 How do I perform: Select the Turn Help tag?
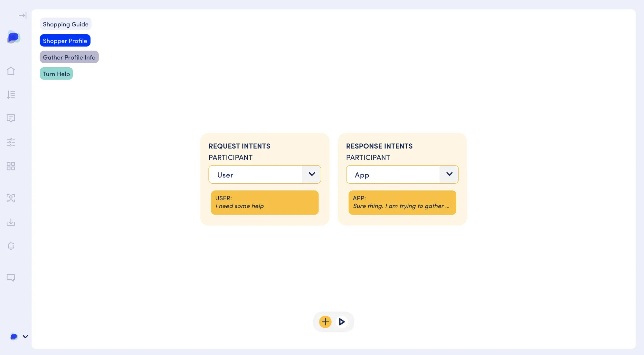click(56, 74)
